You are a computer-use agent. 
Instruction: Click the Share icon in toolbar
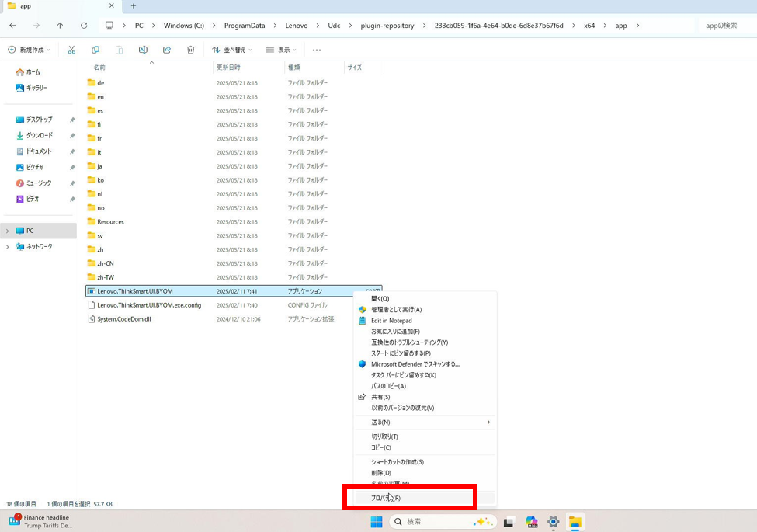pos(167,50)
